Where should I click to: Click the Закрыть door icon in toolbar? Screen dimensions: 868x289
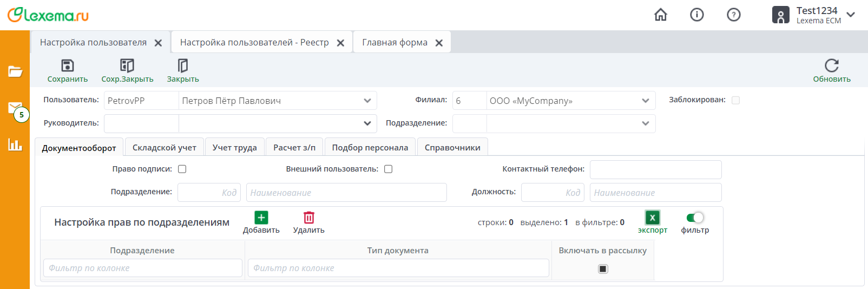pyautogui.click(x=183, y=66)
